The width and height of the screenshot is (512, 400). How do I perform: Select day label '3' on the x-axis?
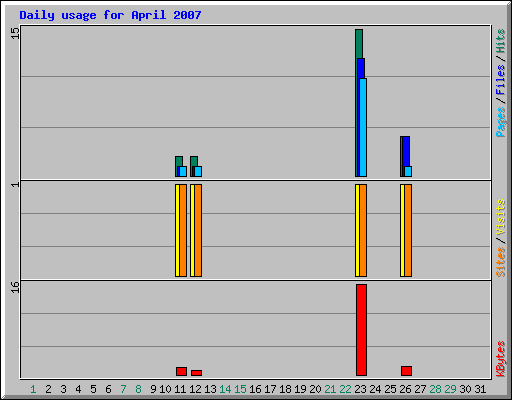click(x=63, y=389)
